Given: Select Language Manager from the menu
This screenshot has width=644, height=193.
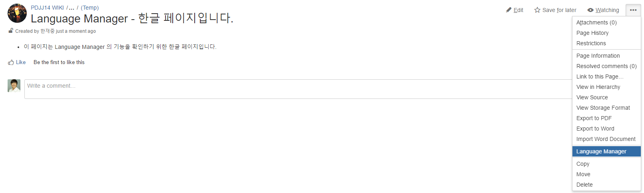Looking at the screenshot, I should (601, 151).
